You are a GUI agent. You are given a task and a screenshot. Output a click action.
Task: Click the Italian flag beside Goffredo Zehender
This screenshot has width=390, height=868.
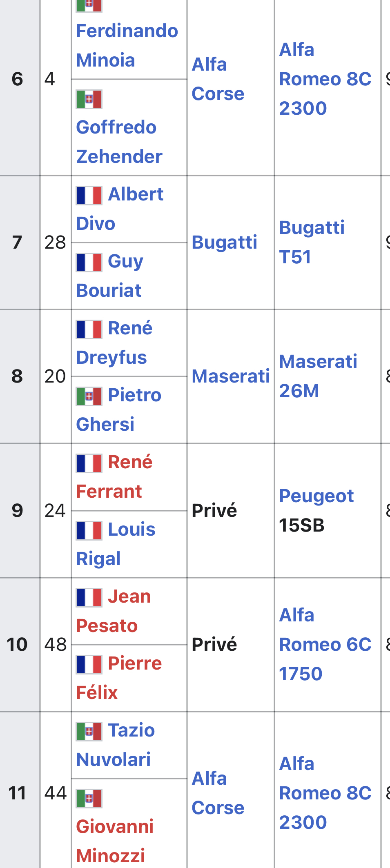point(89,99)
